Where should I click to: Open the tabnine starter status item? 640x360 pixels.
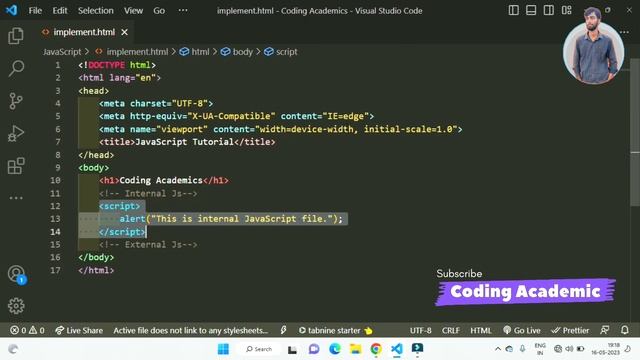pyautogui.click(x=336, y=330)
